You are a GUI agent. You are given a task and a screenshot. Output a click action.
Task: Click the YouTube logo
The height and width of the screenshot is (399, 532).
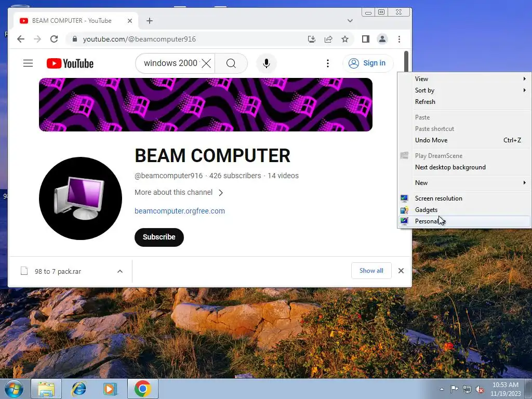pyautogui.click(x=70, y=63)
